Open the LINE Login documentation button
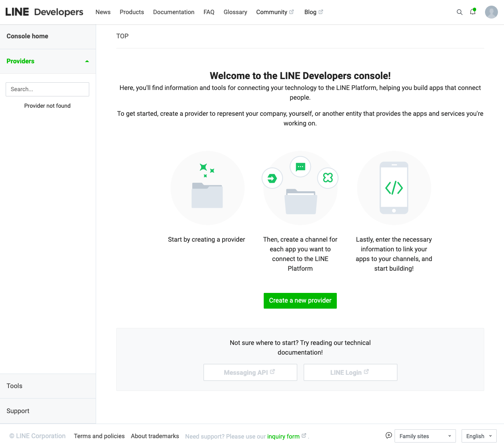504x445 pixels. tap(350, 372)
